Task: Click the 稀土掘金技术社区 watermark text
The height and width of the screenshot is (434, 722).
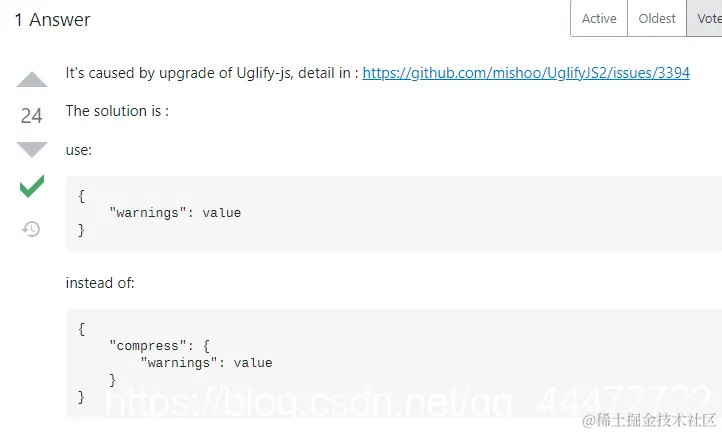Action: [649, 420]
